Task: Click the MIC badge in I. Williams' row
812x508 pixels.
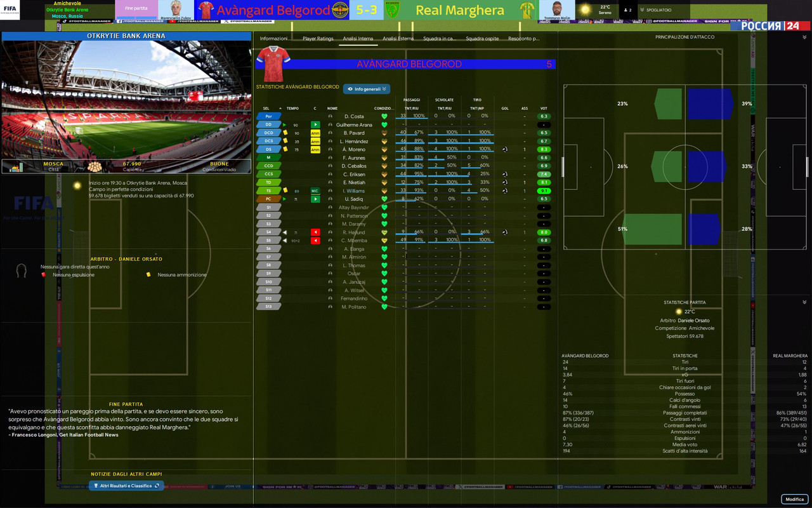Action: (x=315, y=190)
